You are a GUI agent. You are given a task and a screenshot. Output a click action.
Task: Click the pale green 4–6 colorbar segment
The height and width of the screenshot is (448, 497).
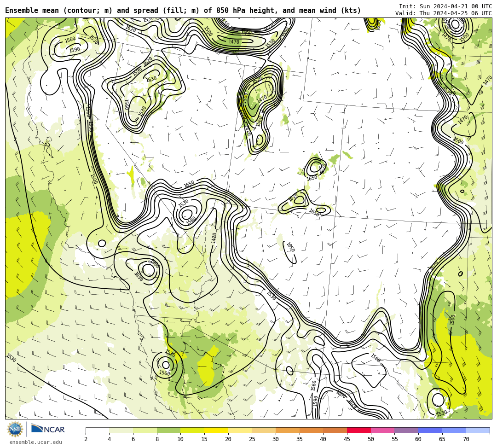tap(121, 430)
